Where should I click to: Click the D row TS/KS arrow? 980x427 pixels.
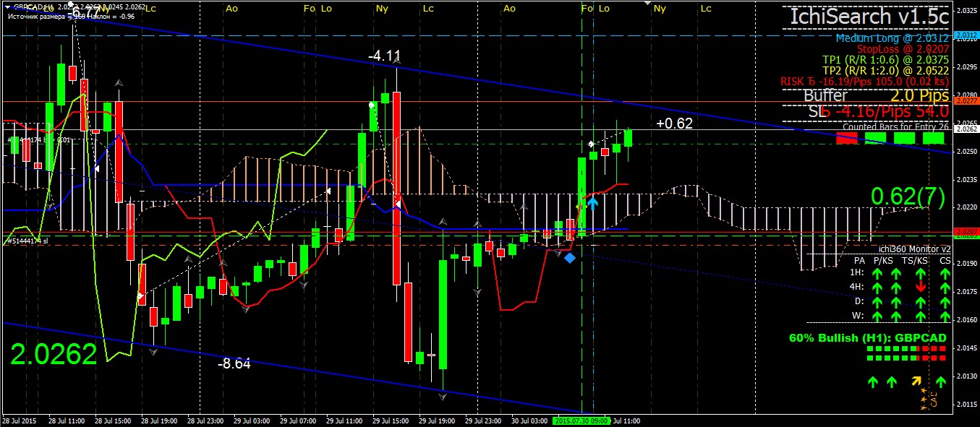pyautogui.click(x=921, y=301)
